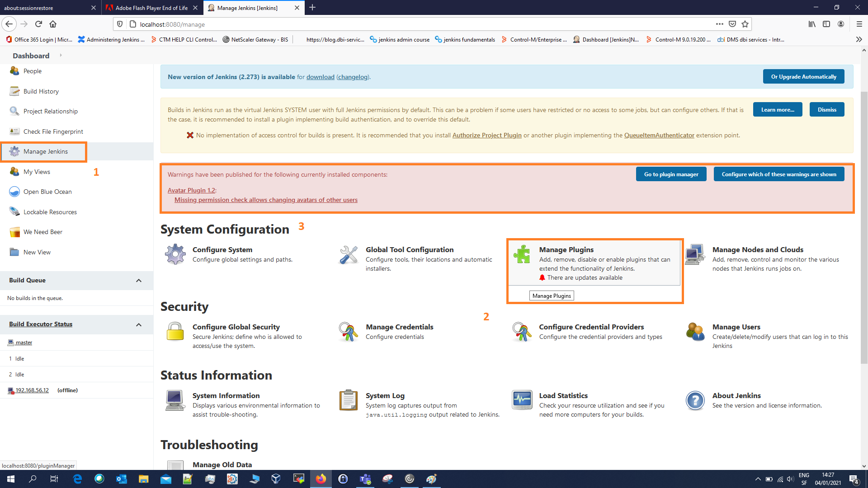Screen dimensions: 868x488
Task: Open the Avatar Plugin 1.2 link
Action: [191, 190]
